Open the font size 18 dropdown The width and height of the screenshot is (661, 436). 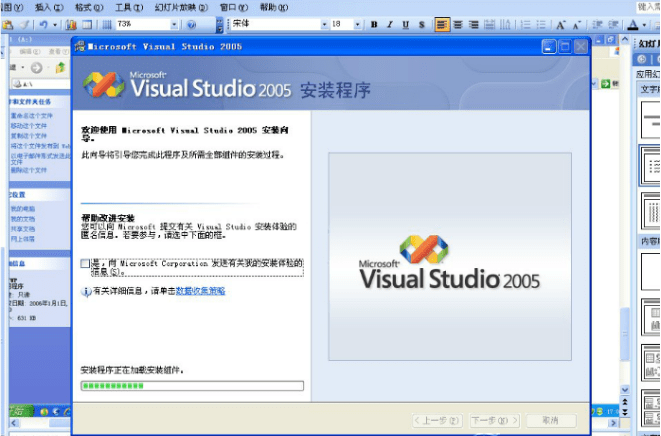(361, 23)
